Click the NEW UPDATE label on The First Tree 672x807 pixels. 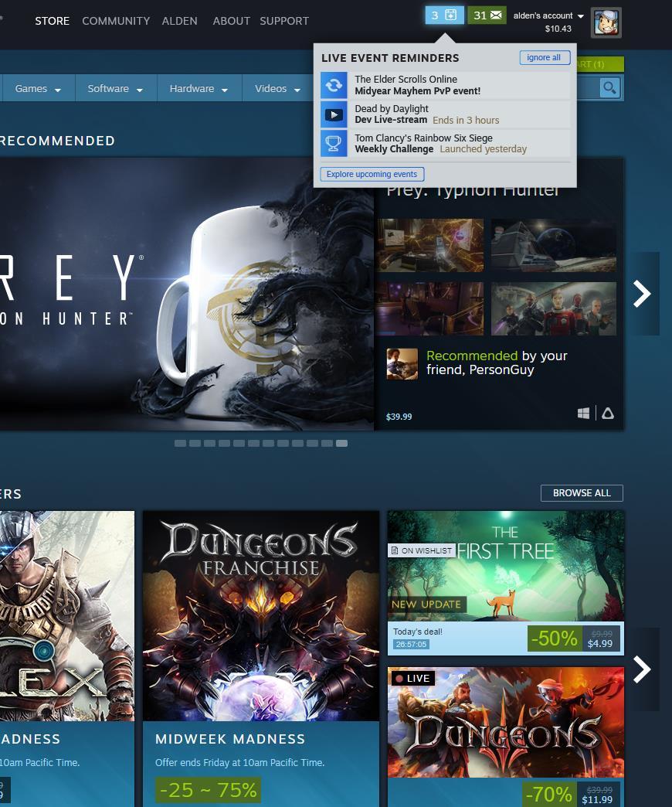click(426, 604)
